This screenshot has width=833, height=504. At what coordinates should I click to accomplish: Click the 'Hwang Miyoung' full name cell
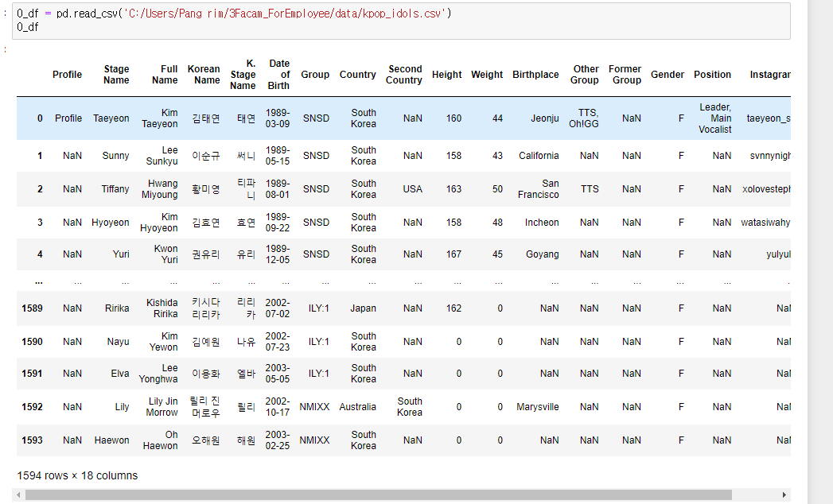[x=160, y=189]
